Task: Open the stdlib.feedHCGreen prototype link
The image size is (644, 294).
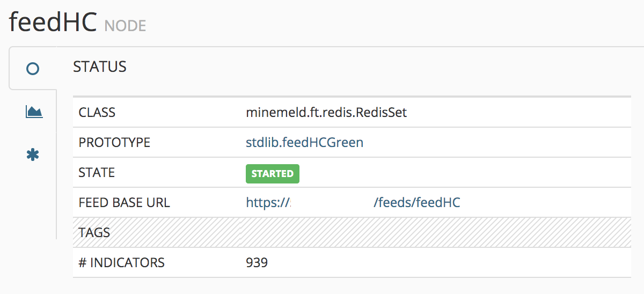Action: (304, 143)
